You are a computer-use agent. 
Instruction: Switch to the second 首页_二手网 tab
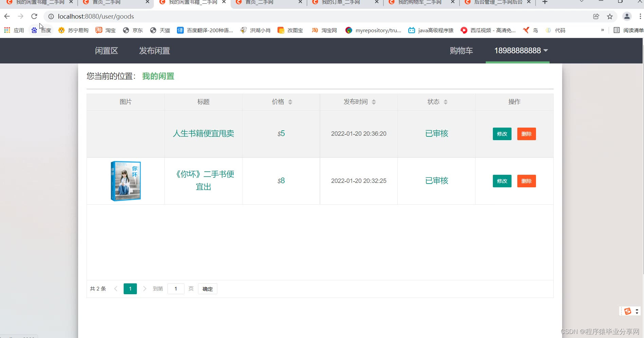click(x=269, y=3)
